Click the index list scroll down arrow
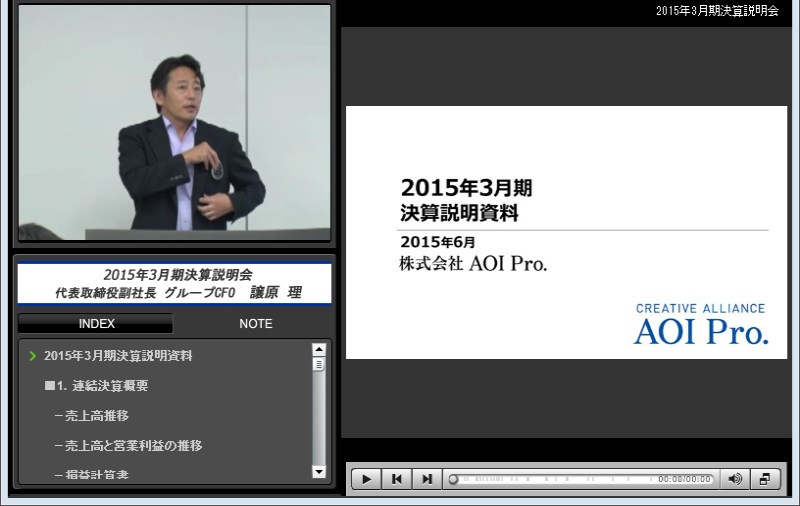The image size is (800, 506). coord(319,472)
